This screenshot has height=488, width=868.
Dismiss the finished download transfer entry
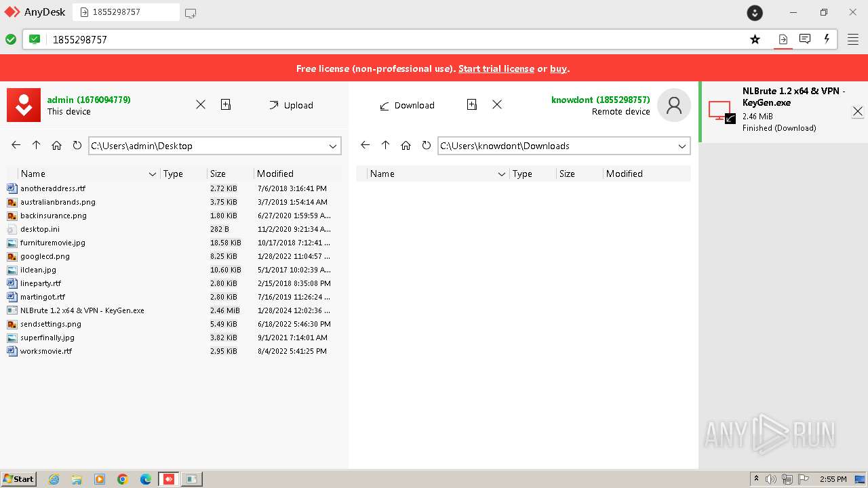[x=858, y=111]
